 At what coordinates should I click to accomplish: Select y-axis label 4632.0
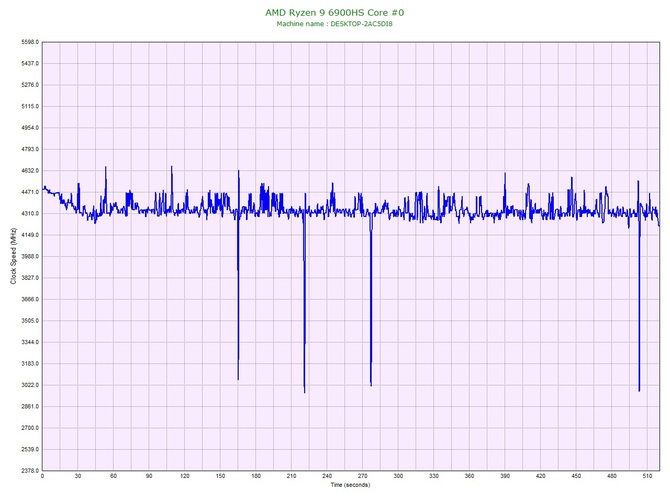(30, 170)
